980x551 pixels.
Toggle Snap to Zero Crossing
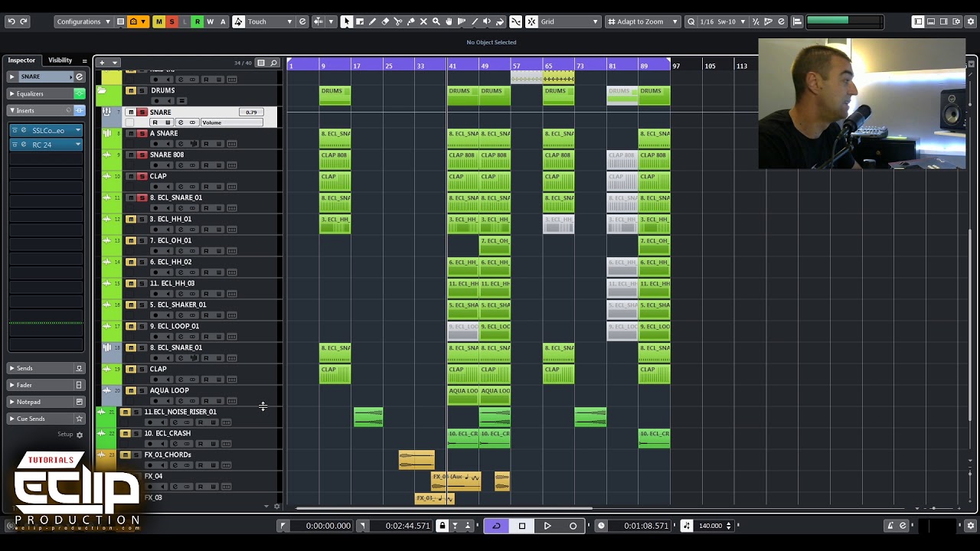pyautogui.click(x=516, y=21)
